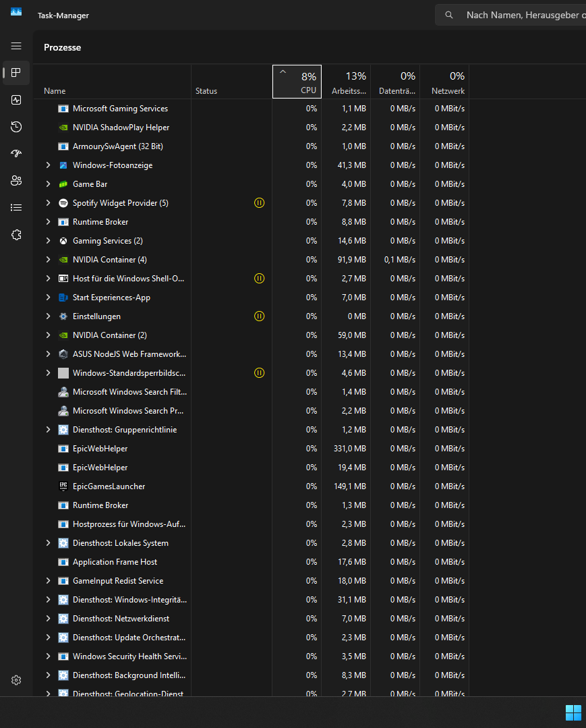This screenshot has height=728, width=586.
Task: Click the search input field
Action: [511, 15]
